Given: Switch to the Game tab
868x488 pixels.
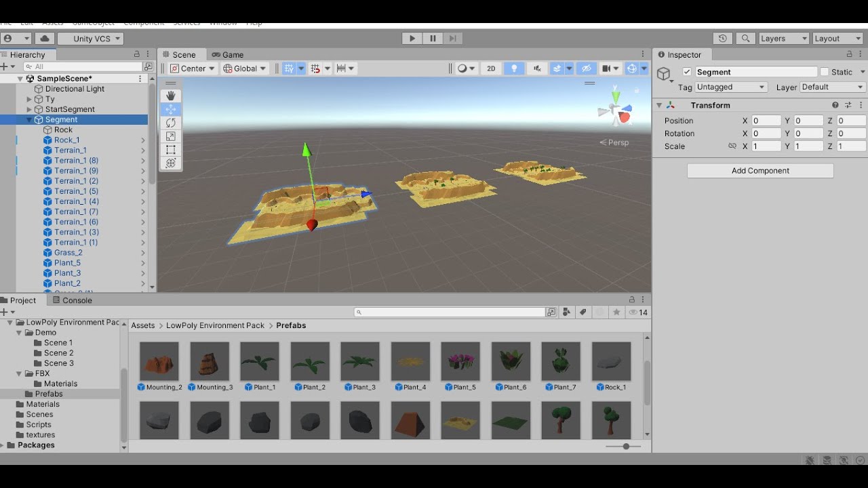Looking at the screenshot, I should (x=228, y=55).
